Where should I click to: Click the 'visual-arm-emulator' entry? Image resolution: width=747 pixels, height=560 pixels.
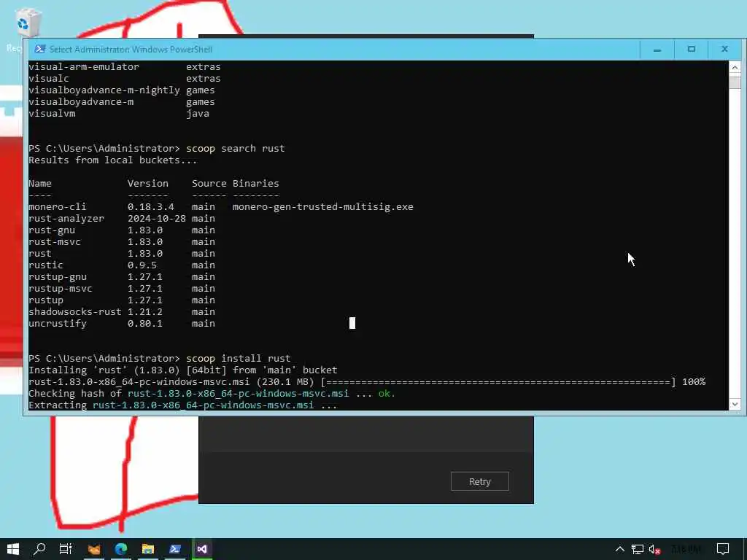point(84,67)
